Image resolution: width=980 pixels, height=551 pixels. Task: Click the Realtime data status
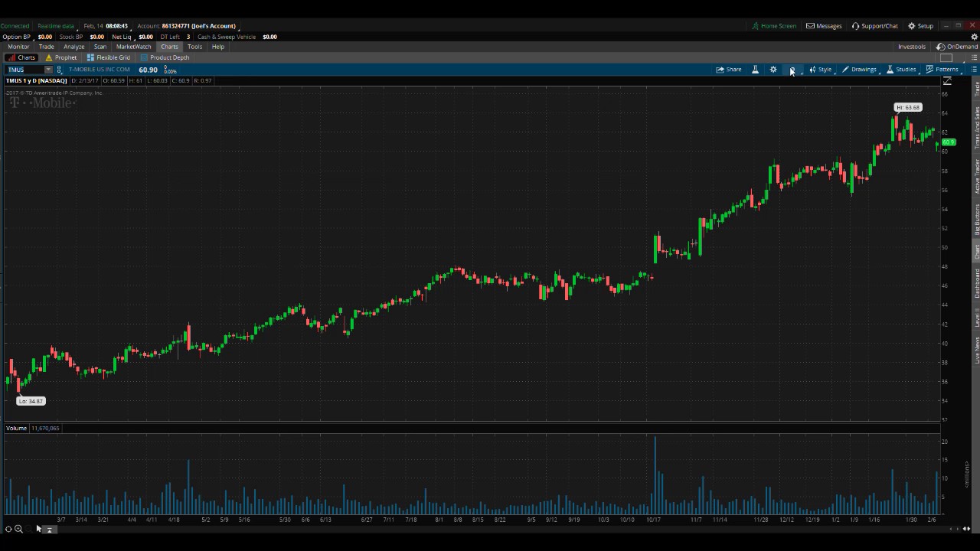56,26
